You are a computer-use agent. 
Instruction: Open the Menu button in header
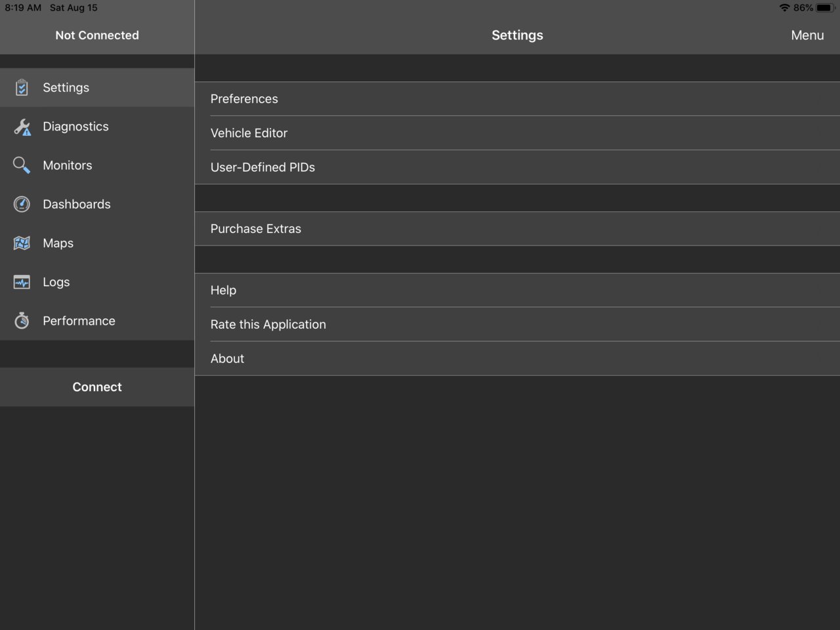click(807, 35)
